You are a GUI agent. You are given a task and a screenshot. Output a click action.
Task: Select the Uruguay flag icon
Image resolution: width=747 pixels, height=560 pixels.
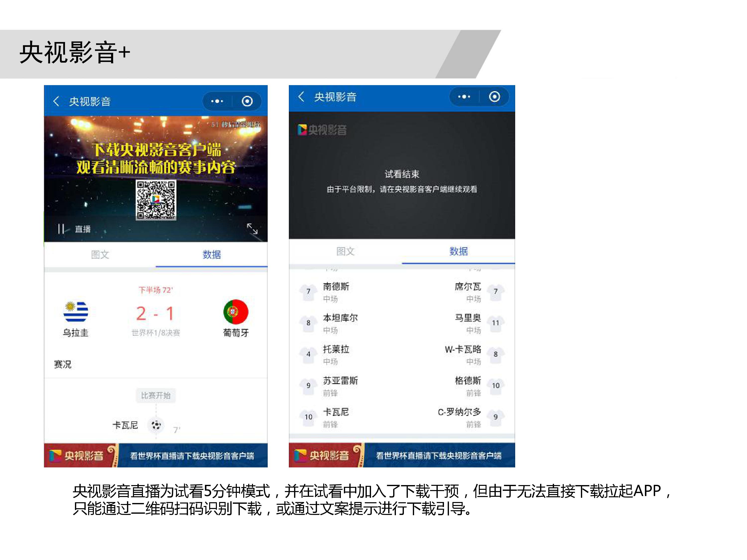tap(76, 312)
